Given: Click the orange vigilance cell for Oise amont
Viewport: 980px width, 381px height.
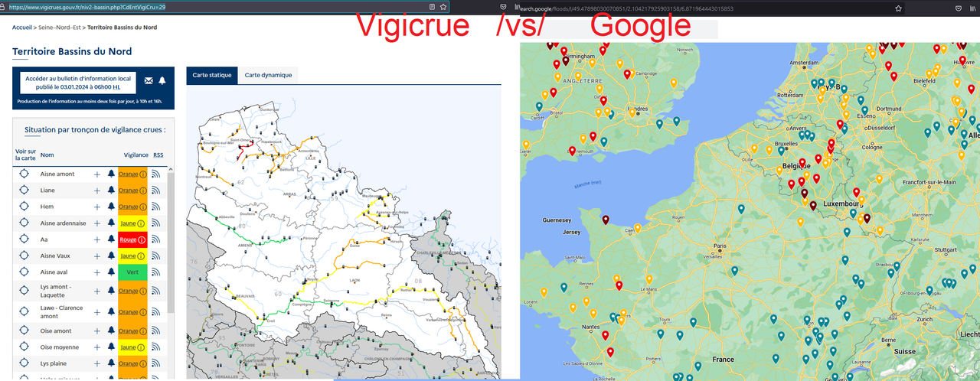Looking at the screenshot, I should [x=132, y=331].
